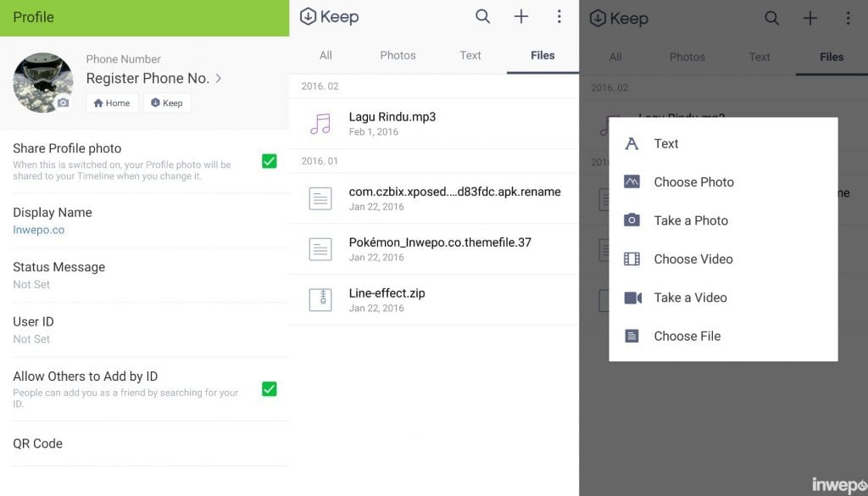Viewport: 868px width, 496px height.
Task: Open Keep button in profile header
Action: (167, 103)
